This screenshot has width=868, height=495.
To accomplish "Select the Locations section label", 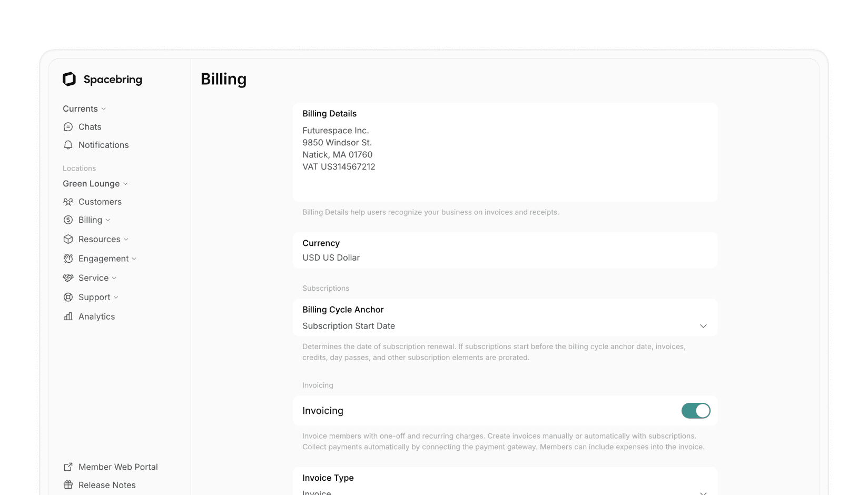I will [x=79, y=168].
